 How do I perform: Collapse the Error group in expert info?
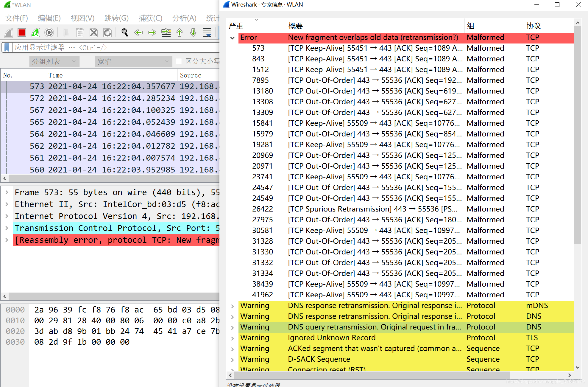(233, 38)
